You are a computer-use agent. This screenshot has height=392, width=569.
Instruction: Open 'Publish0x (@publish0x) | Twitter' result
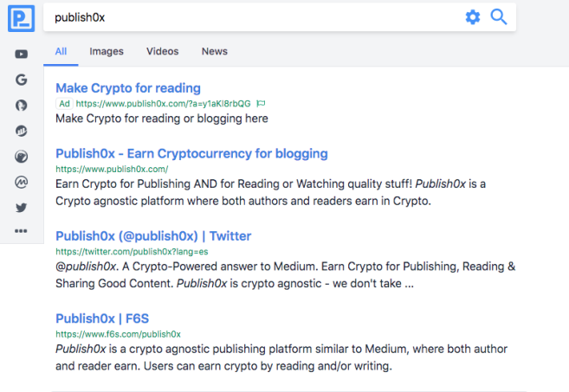(153, 236)
